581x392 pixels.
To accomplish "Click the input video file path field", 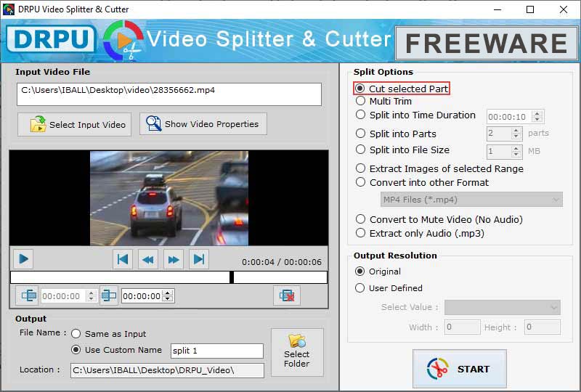I will [169, 94].
